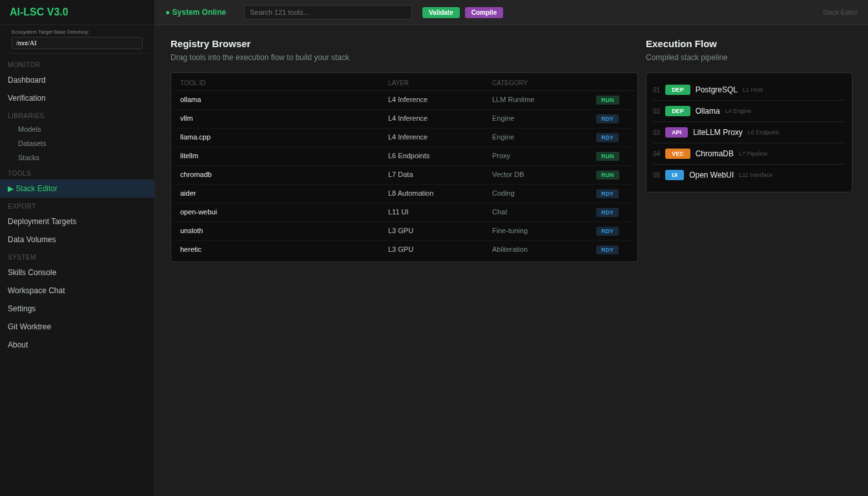Open the Dashboard page

77,80
